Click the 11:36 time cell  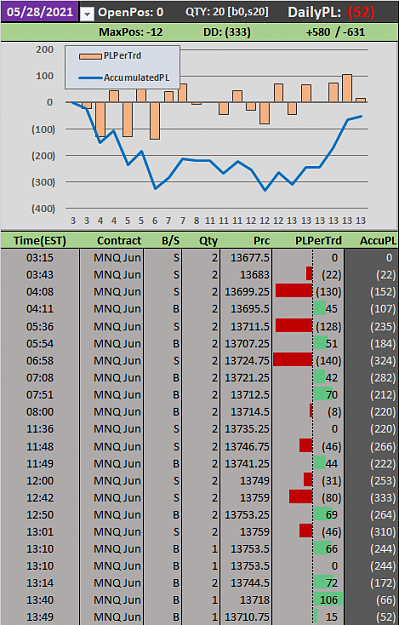point(40,429)
